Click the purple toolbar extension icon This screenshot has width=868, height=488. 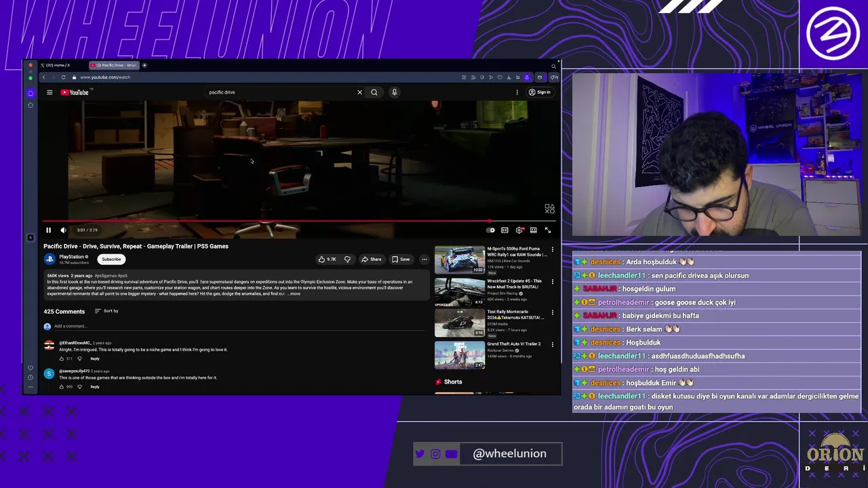(x=527, y=77)
